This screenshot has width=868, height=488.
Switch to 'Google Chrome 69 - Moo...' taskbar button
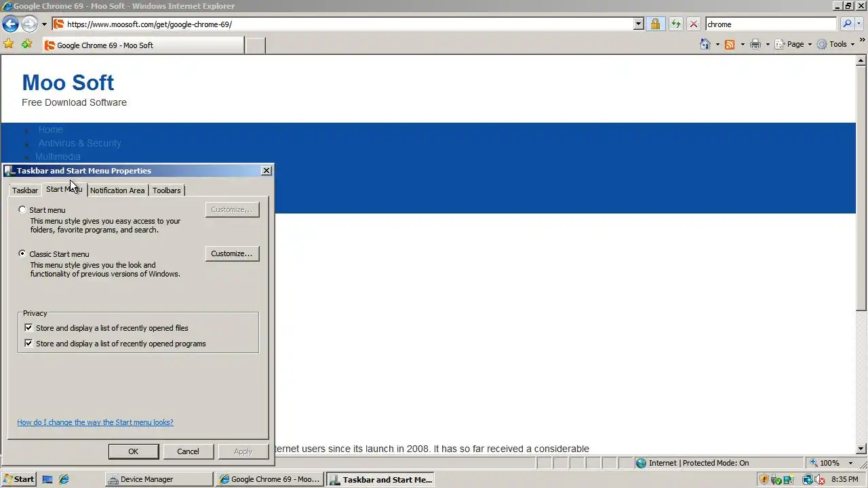(x=270, y=479)
